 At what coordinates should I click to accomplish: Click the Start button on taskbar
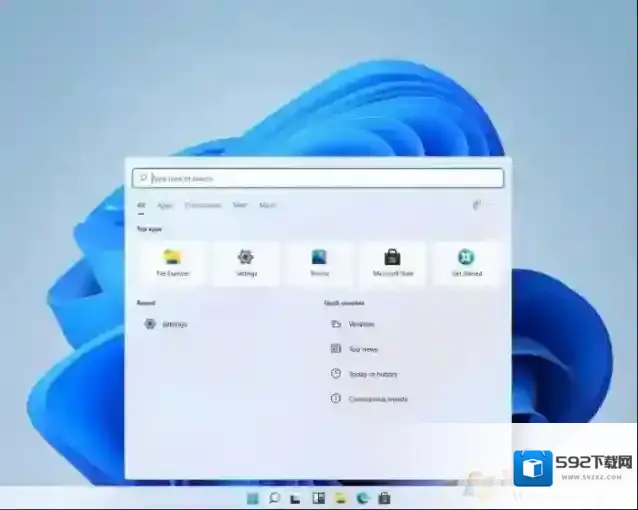pos(252,497)
